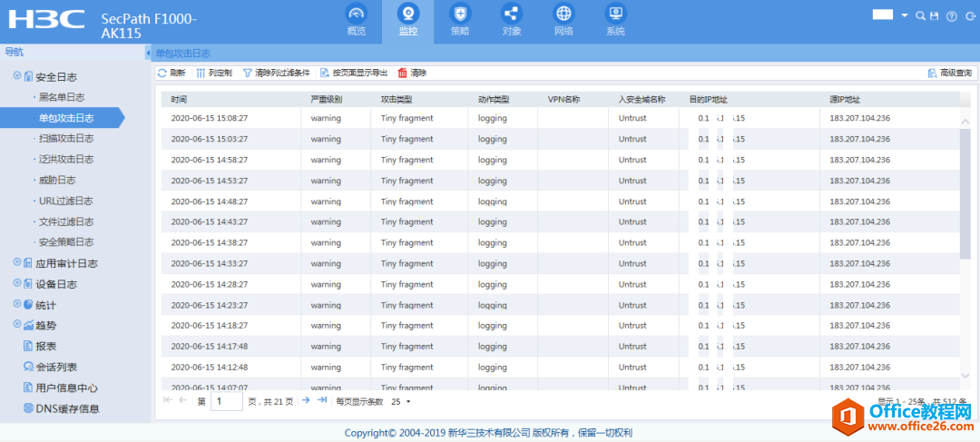Viewport: 980px width, 442px height.
Task: Select 泛洪攻击日志 in navigation
Action: coord(66,160)
